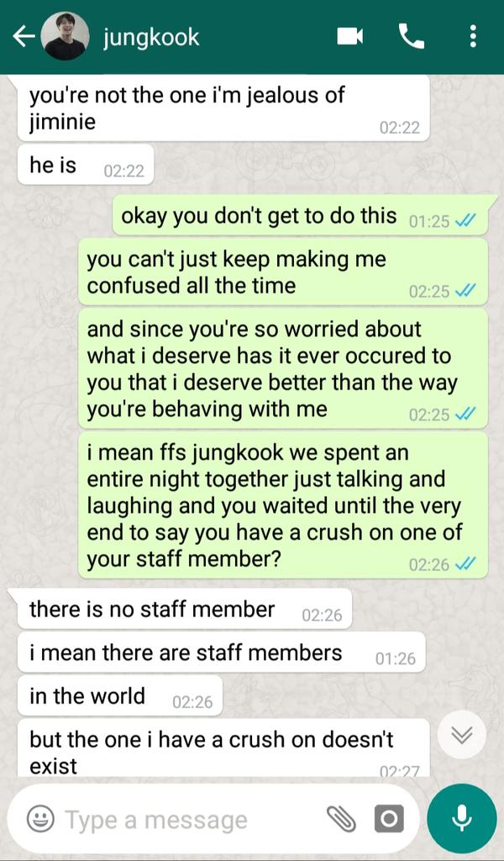Tap the 'i mean there are staff members' bubble
The height and width of the screenshot is (861, 504).
click(x=222, y=652)
